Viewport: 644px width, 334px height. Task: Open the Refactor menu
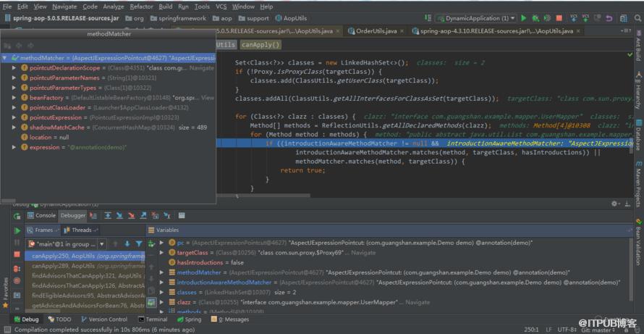click(x=141, y=7)
